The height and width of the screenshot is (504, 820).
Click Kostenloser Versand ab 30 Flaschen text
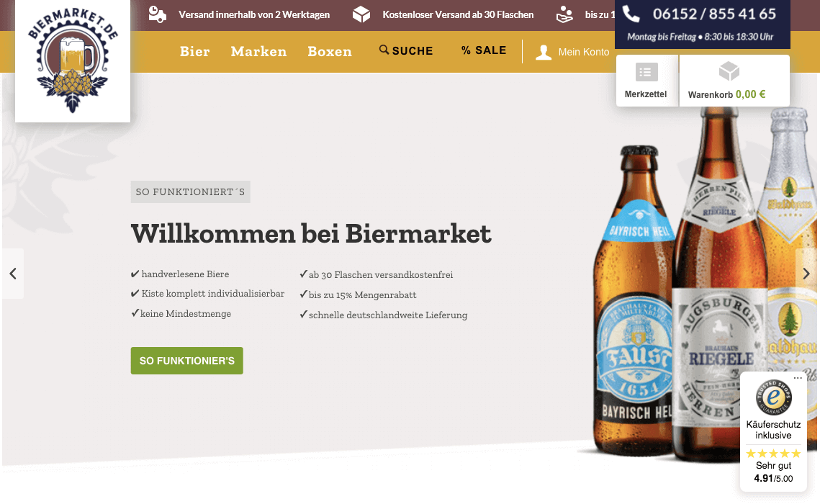pyautogui.click(x=458, y=14)
